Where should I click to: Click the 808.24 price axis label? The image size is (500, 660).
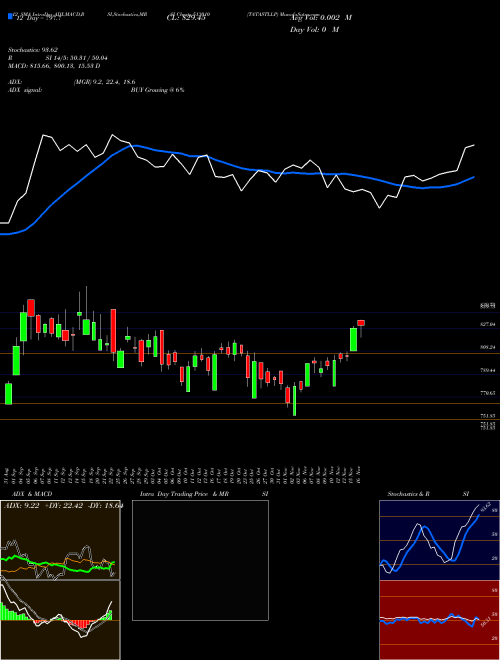click(487, 347)
